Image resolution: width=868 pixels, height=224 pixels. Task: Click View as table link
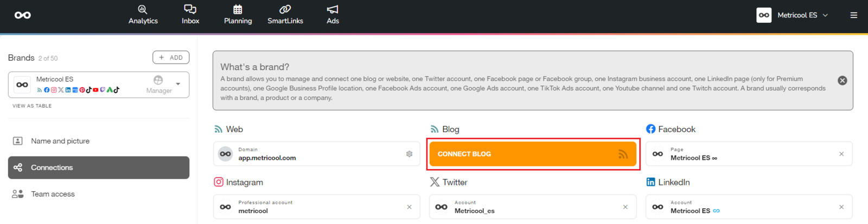pos(32,106)
